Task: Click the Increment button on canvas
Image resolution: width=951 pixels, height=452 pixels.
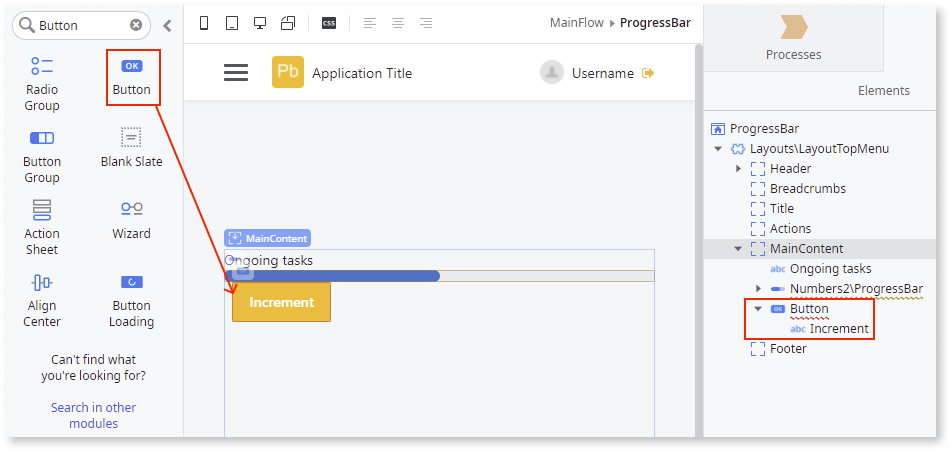Action: pyautogui.click(x=281, y=302)
